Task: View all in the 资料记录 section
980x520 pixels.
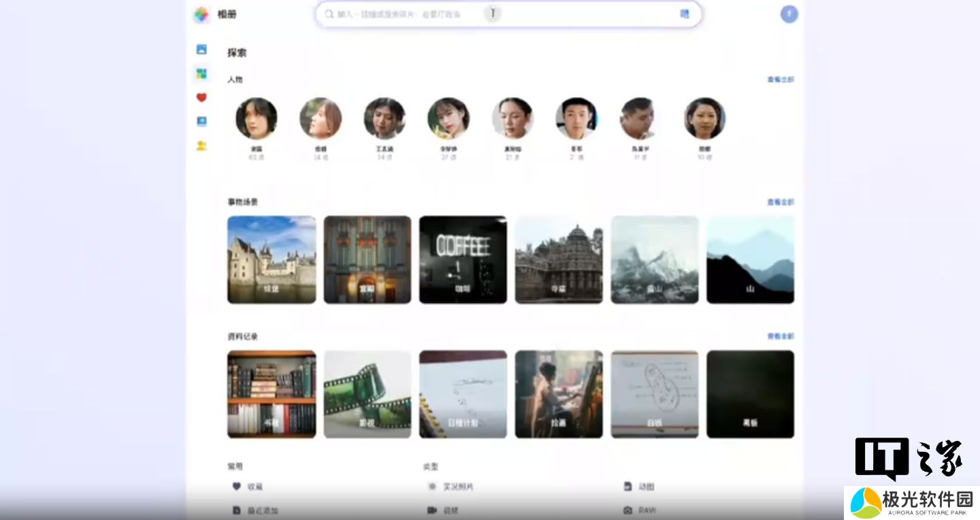Action: [780, 336]
